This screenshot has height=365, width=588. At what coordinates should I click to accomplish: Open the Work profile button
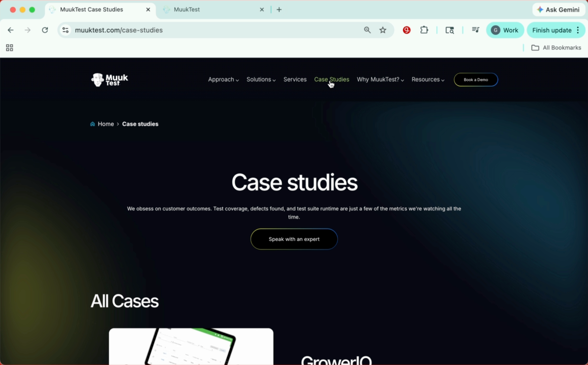[505, 30]
